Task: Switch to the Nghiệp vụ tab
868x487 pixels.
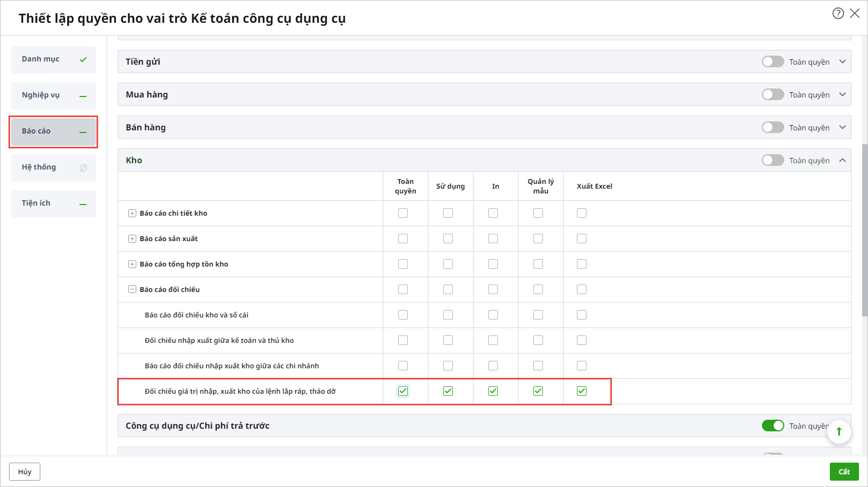Action: coord(53,95)
